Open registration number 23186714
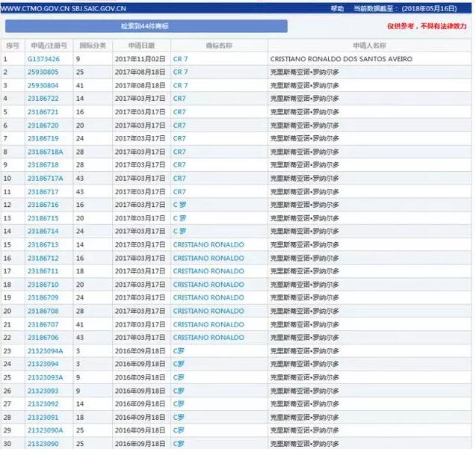The width and height of the screenshot is (476, 458). pos(43,231)
